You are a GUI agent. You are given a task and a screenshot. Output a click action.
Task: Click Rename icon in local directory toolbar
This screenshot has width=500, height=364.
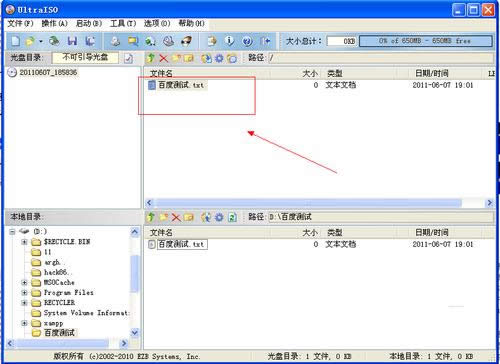coord(189,217)
